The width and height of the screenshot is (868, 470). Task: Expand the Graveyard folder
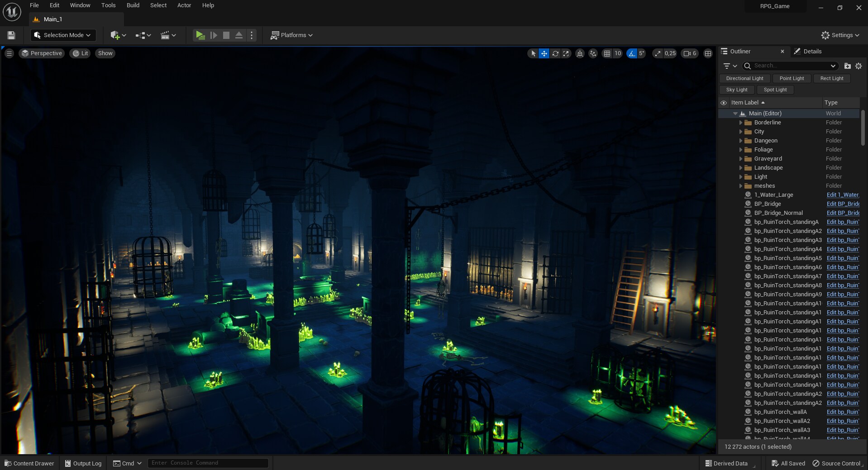click(x=741, y=159)
